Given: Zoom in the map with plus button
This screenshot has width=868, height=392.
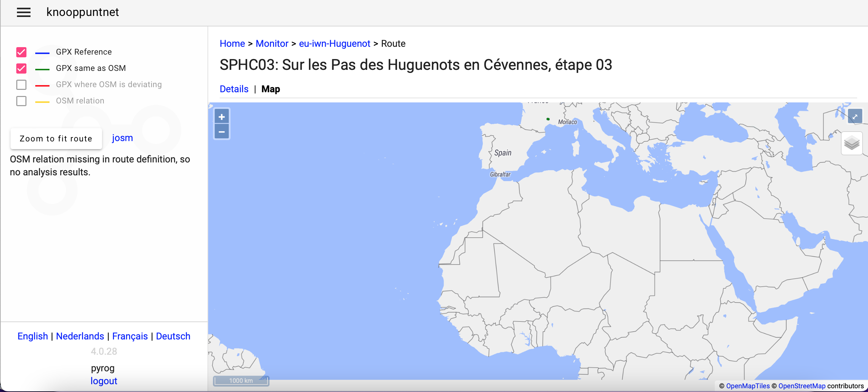Looking at the screenshot, I should coord(221,117).
